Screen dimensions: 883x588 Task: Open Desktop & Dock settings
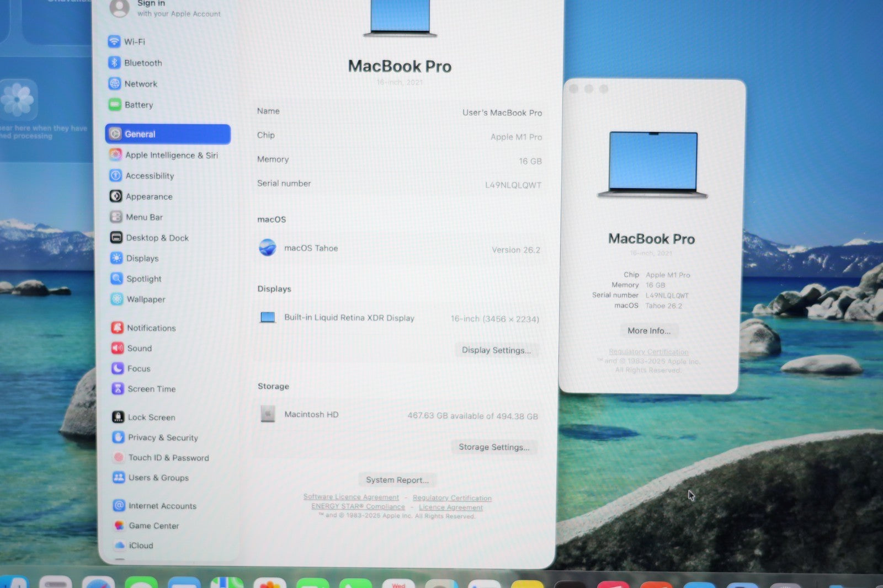click(157, 238)
